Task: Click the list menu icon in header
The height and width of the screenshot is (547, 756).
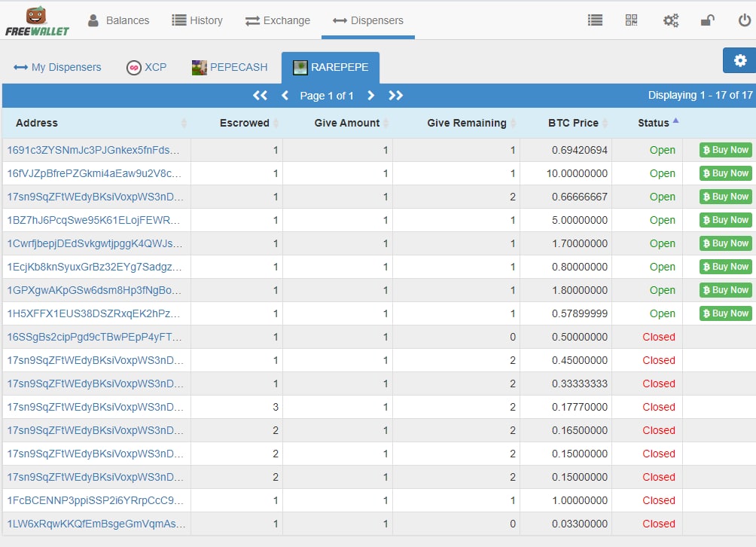Action: [595, 20]
